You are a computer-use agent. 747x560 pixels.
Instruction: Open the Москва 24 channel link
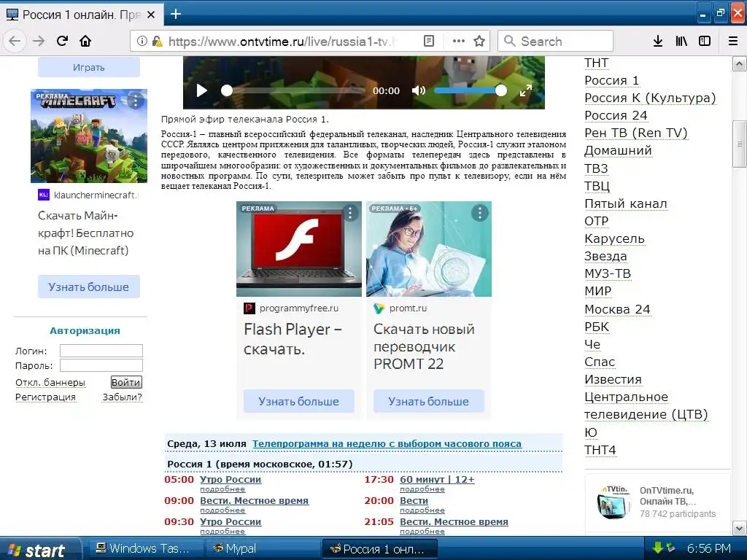pyautogui.click(x=617, y=309)
